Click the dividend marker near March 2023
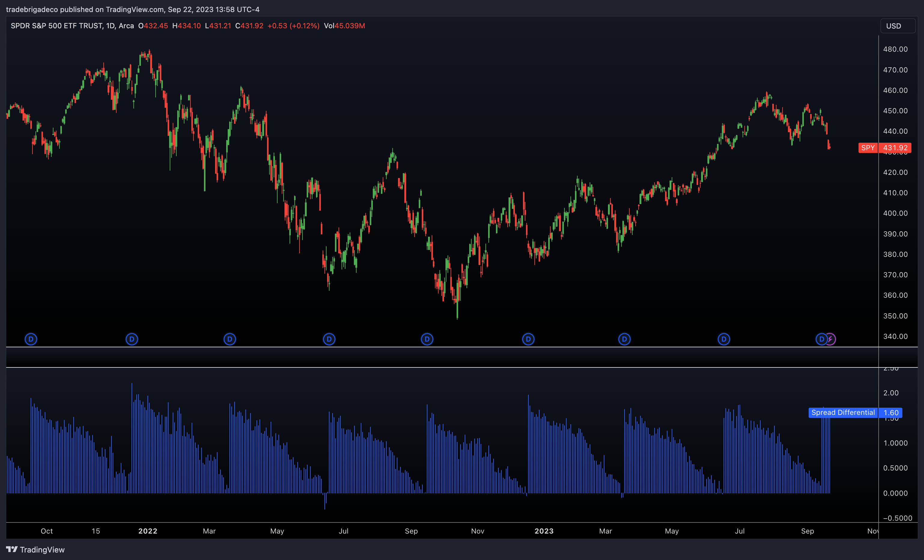Viewport: 924px width, 560px height. click(x=624, y=339)
